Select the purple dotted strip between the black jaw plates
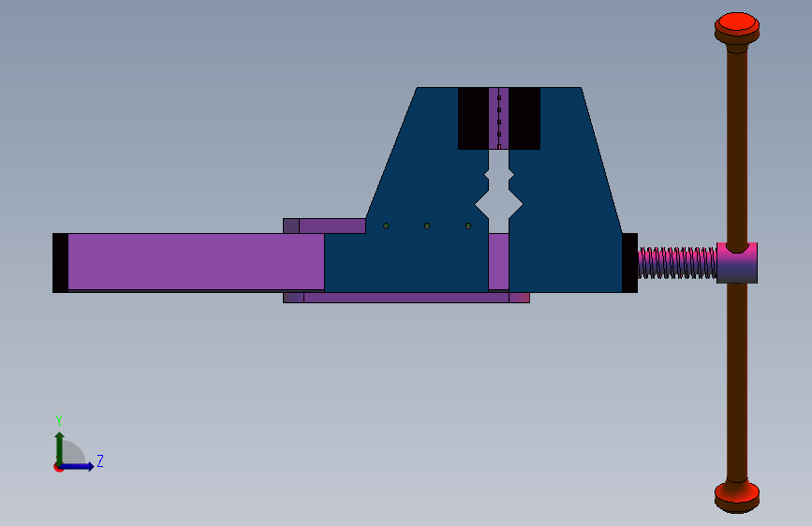Screen dimensions: 812x526 coord(498,119)
